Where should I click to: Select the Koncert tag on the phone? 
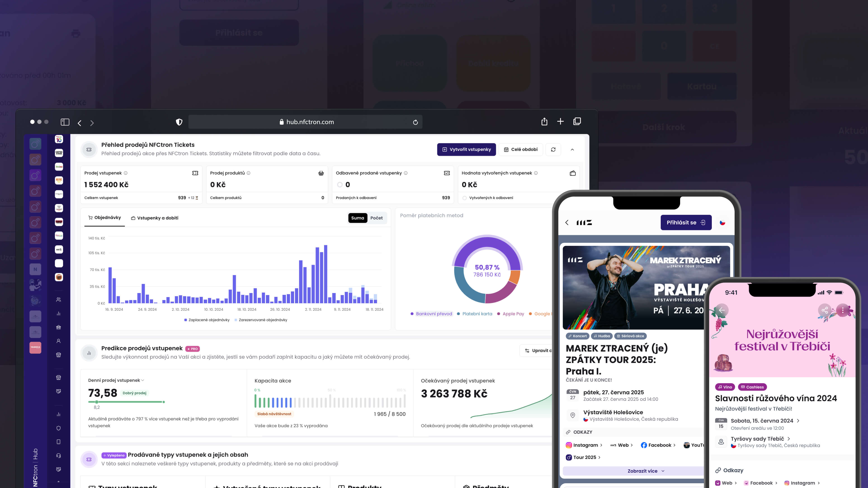coord(577,336)
